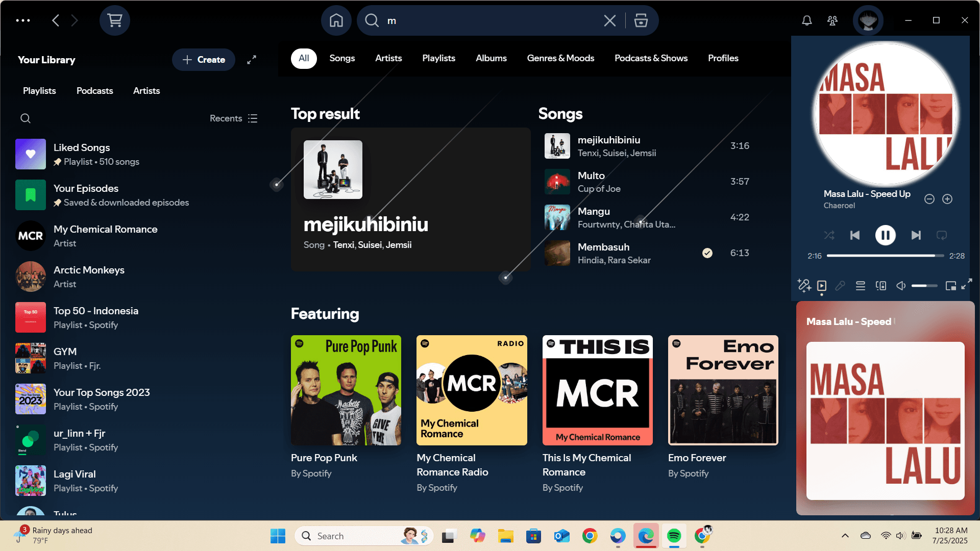
Task: Go back to the previous page
Action: pyautogui.click(x=56, y=20)
